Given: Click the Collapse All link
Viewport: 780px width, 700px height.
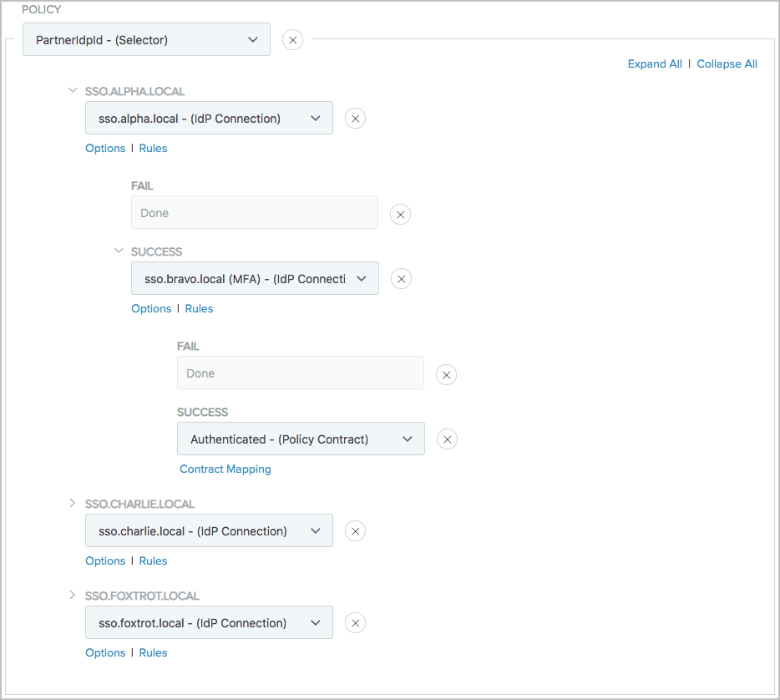Looking at the screenshot, I should pyautogui.click(x=727, y=63).
